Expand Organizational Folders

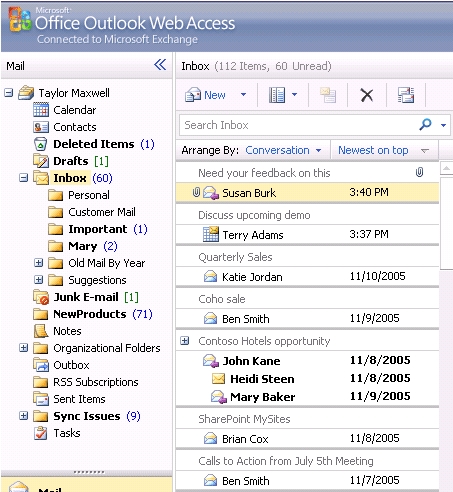(x=24, y=348)
